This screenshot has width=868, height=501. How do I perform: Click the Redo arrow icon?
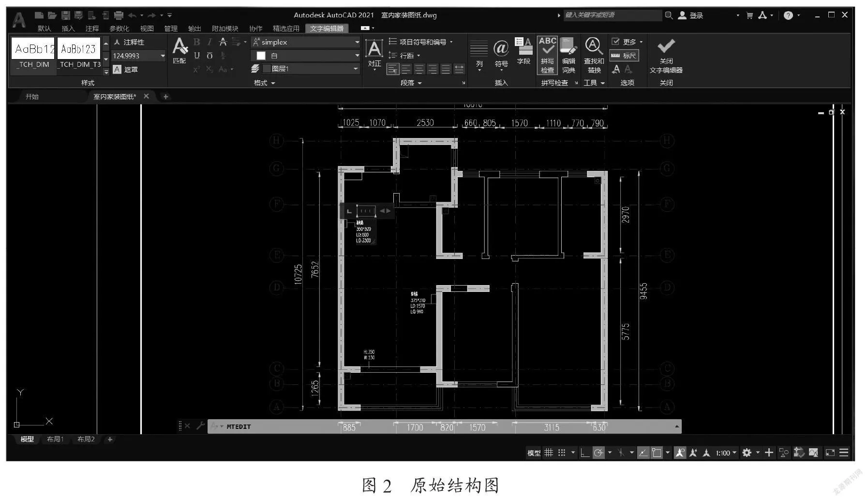point(152,15)
